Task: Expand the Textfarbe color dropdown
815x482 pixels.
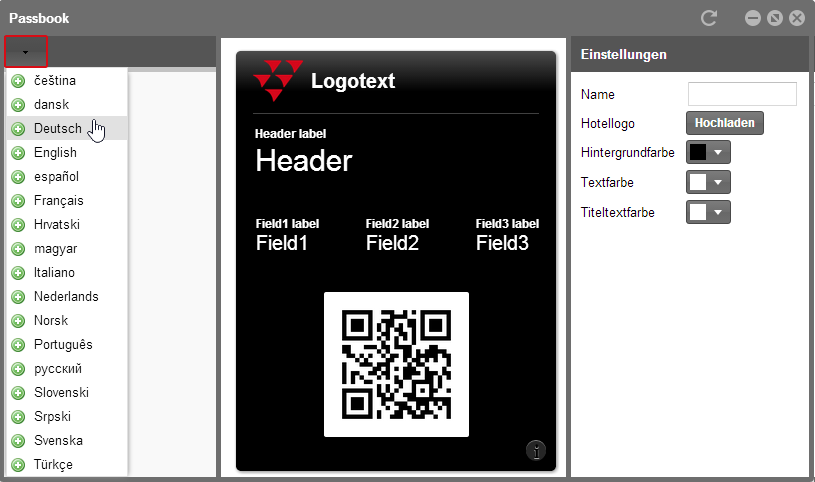Action: click(x=720, y=182)
